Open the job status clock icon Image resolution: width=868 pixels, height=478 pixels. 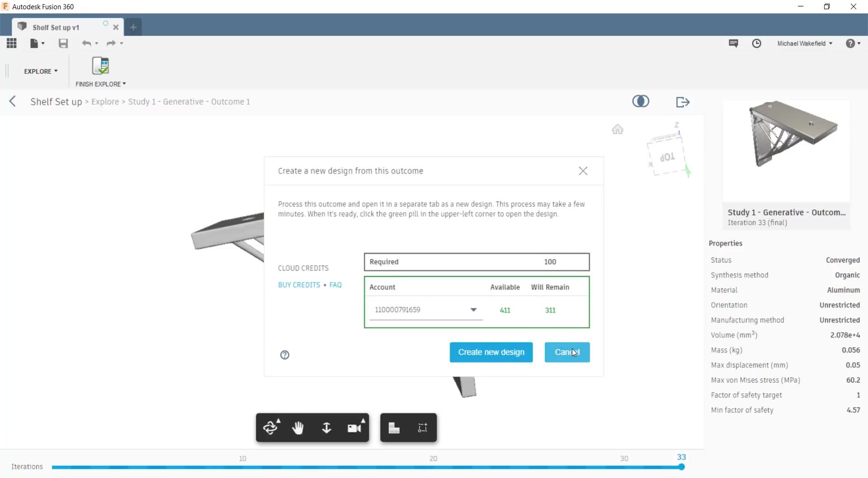(x=757, y=43)
